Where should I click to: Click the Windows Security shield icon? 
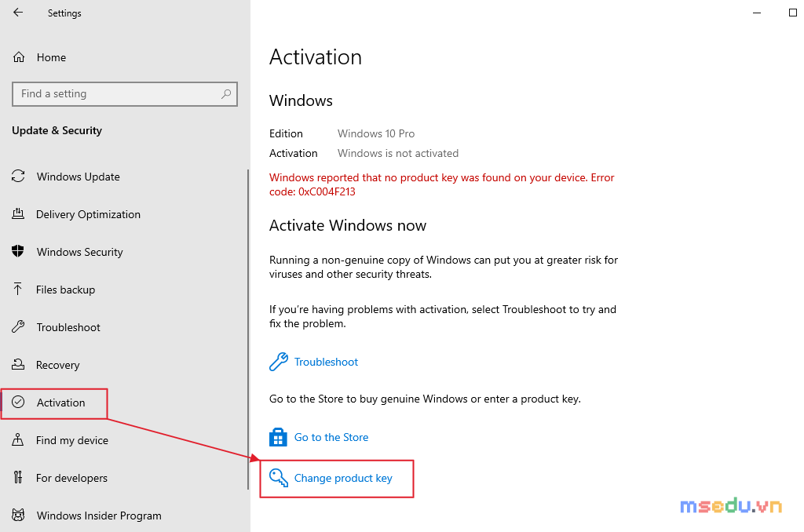(x=18, y=251)
